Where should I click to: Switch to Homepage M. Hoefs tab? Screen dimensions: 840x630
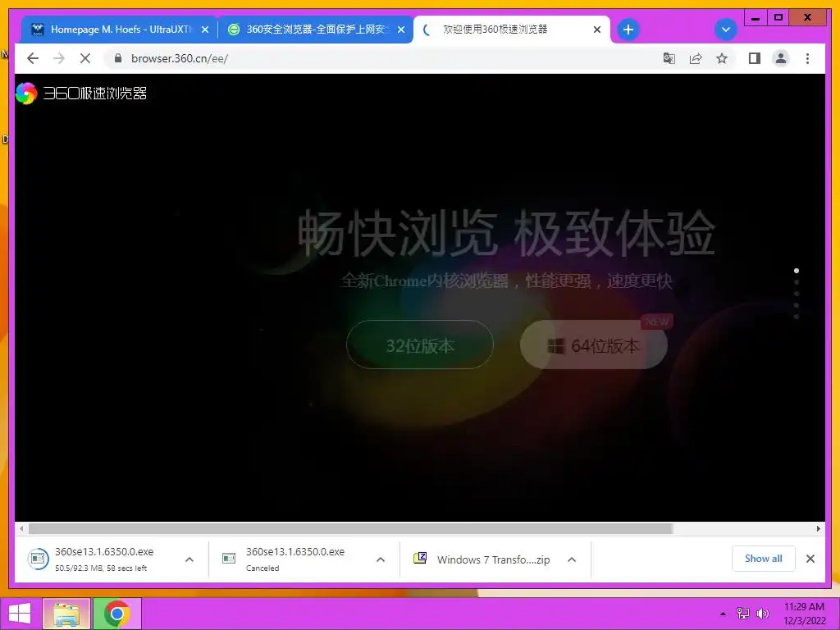[x=119, y=30]
